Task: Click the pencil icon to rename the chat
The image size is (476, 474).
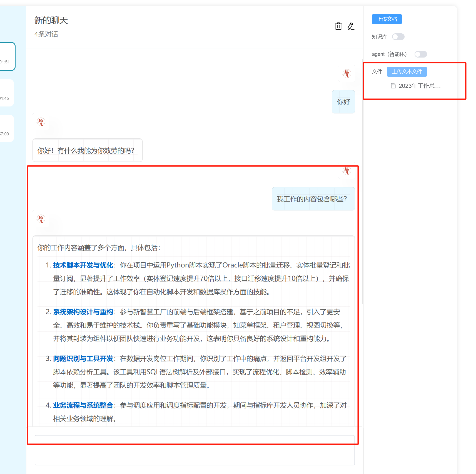Action: (351, 26)
